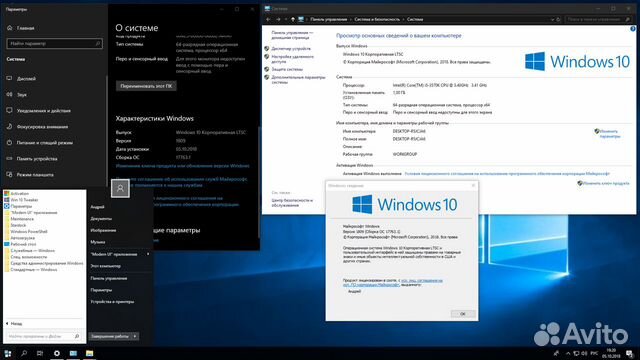Click the tray network icon
640x360 pixels.
tap(576, 353)
